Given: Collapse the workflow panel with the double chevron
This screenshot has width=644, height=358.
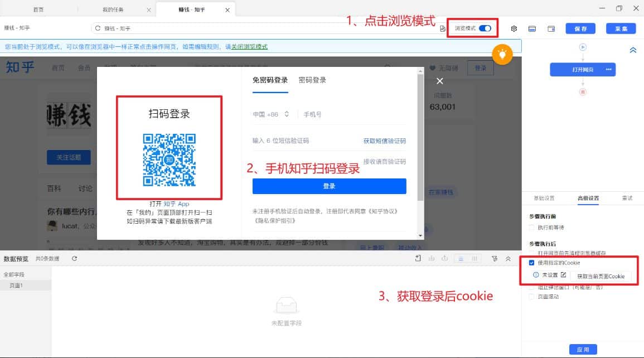Looking at the screenshot, I should coord(633,50).
